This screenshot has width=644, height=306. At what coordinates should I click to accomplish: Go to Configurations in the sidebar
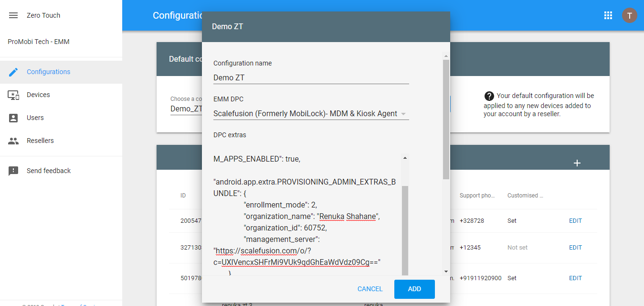point(61,72)
